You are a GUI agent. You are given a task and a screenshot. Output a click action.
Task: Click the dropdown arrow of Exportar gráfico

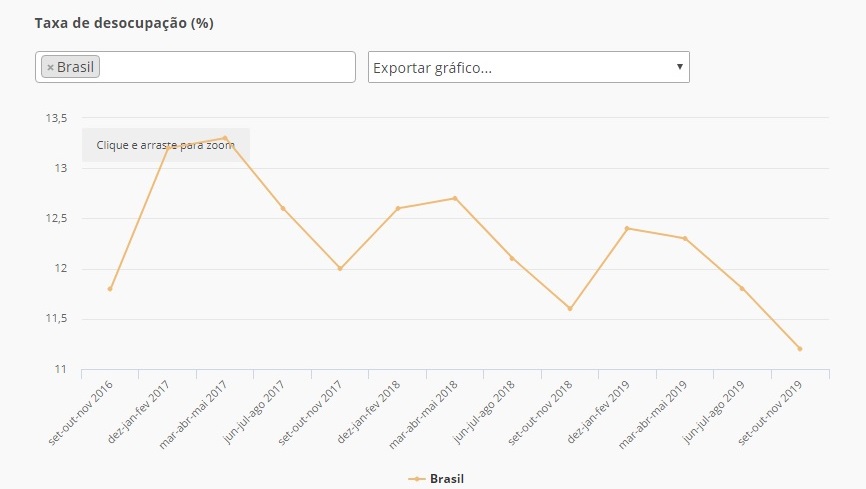[679, 67]
